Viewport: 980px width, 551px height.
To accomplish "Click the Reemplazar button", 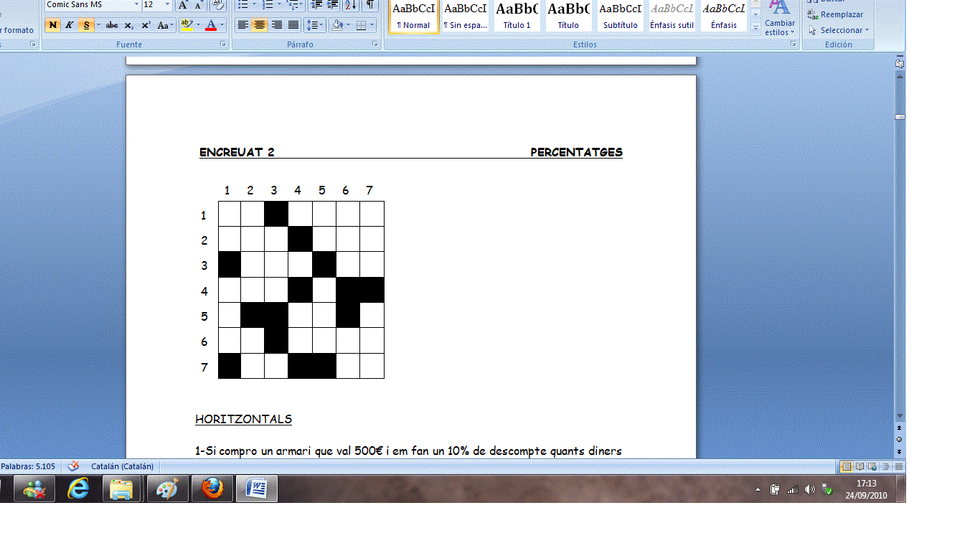I will [835, 14].
